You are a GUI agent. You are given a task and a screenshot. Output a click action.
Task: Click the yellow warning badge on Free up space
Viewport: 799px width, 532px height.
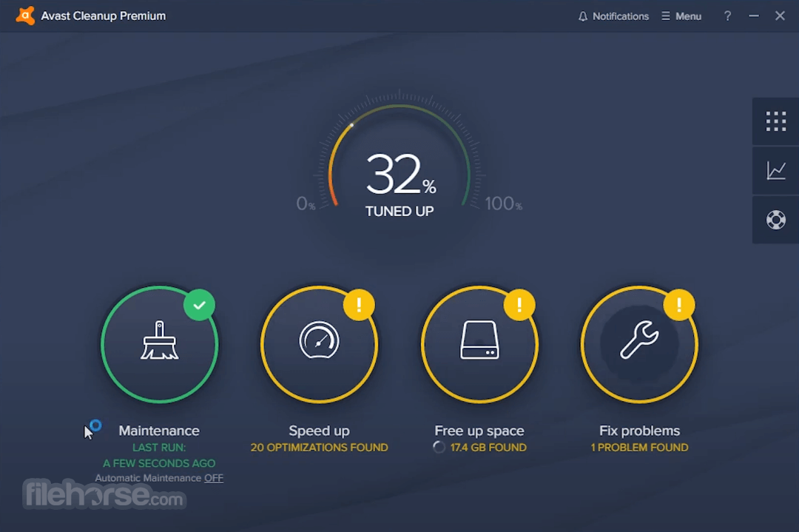[x=519, y=305]
